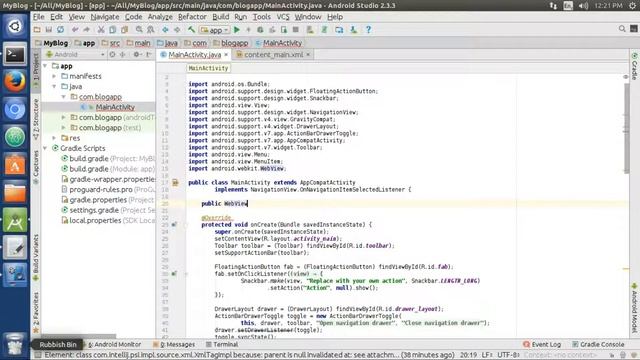Click the Undo arrow icon

pyautogui.click(x=75, y=29)
